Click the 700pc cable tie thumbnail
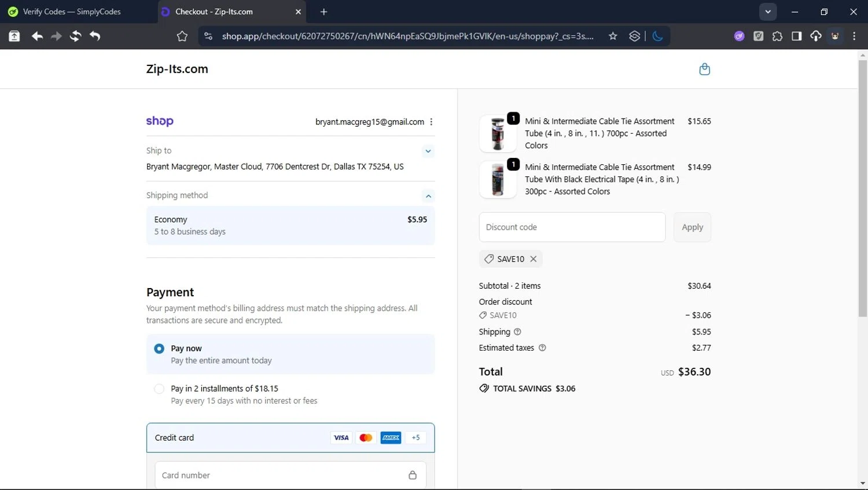Viewport: 868px width, 490px height. pyautogui.click(x=498, y=134)
